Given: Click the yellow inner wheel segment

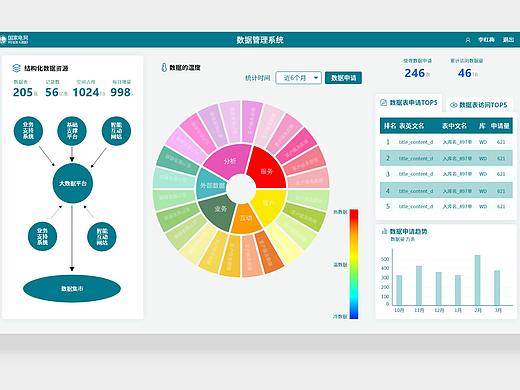Looking at the screenshot, I should 270,205.
